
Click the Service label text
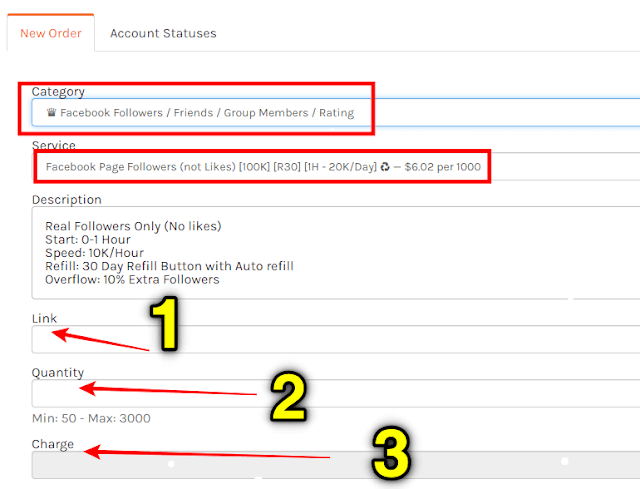click(x=53, y=145)
